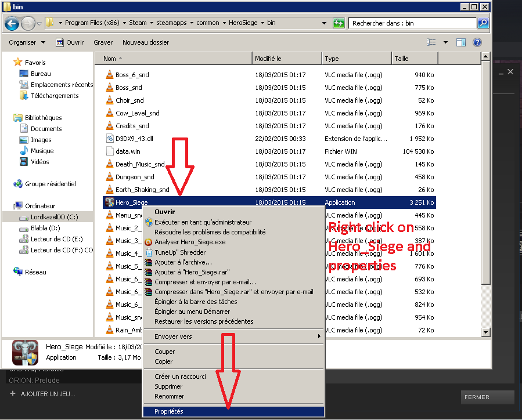
Task: Choose Renommer in the context menu
Action: tap(233, 396)
